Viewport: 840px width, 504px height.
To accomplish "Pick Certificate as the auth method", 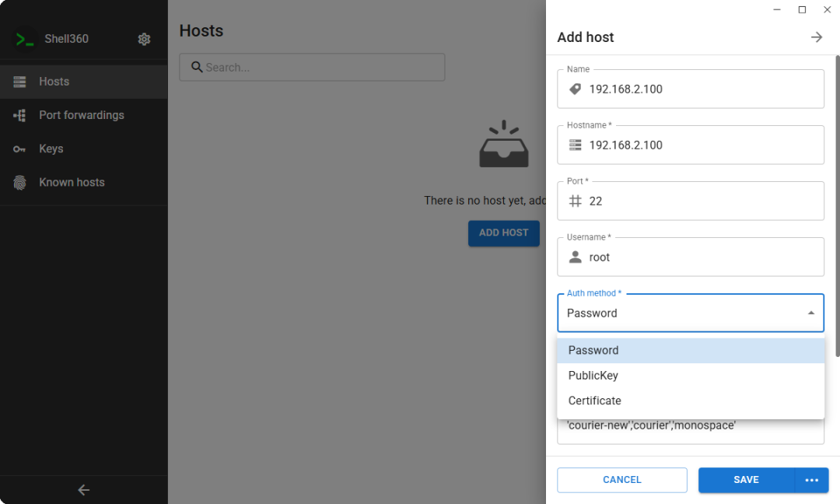I will point(595,401).
